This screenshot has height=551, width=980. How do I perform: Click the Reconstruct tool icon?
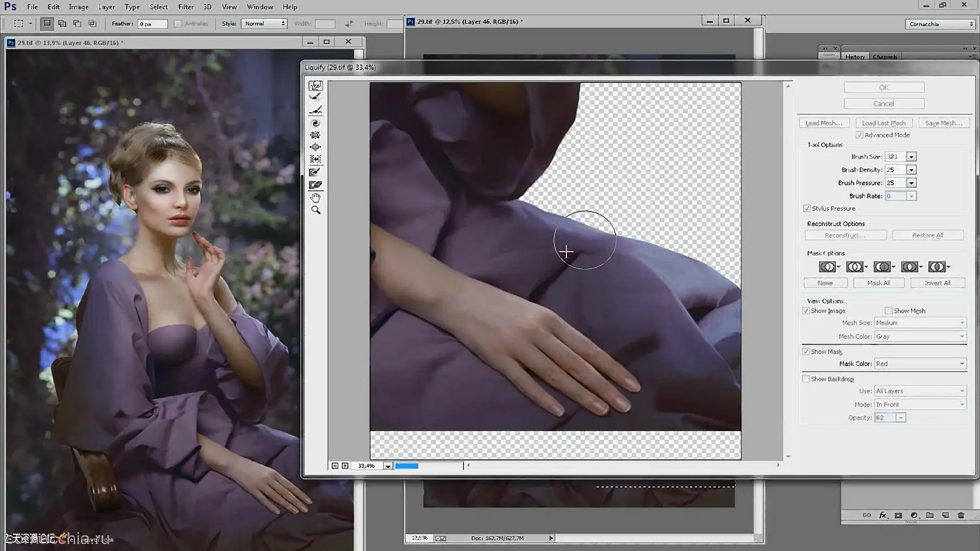pyautogui.click(x=315, y=98)
